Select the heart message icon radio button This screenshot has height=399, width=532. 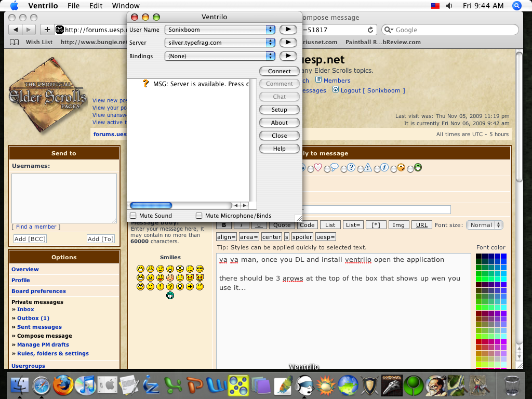(x=311, y=168)
